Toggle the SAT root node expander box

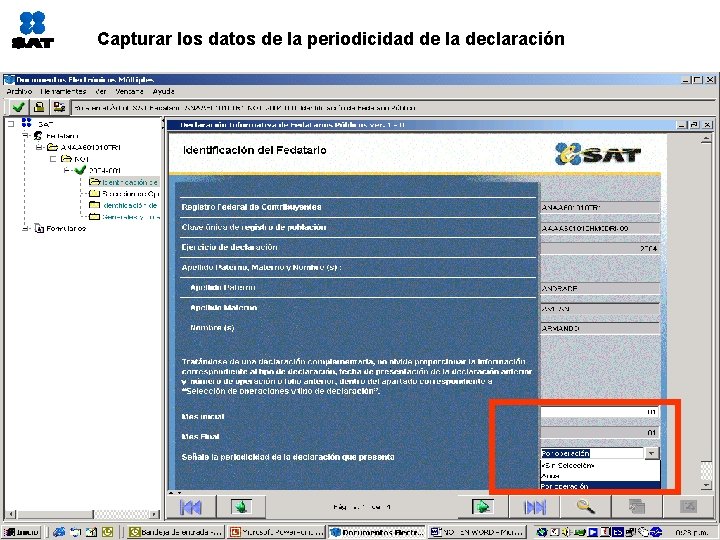click(11, 124)
